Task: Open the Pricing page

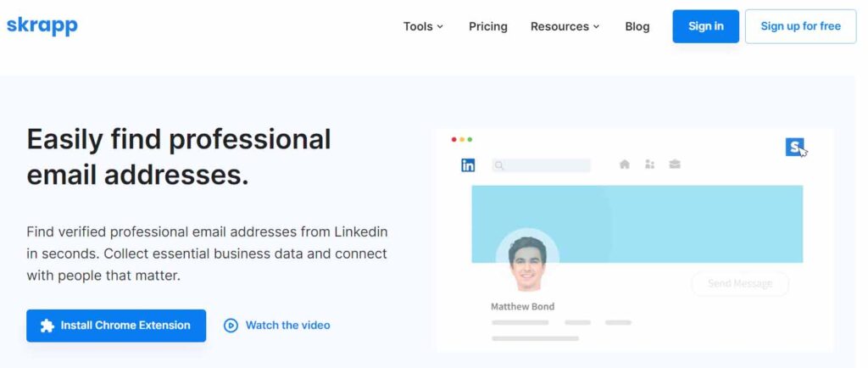Action: pyautogui.click(x=488, y=26)
